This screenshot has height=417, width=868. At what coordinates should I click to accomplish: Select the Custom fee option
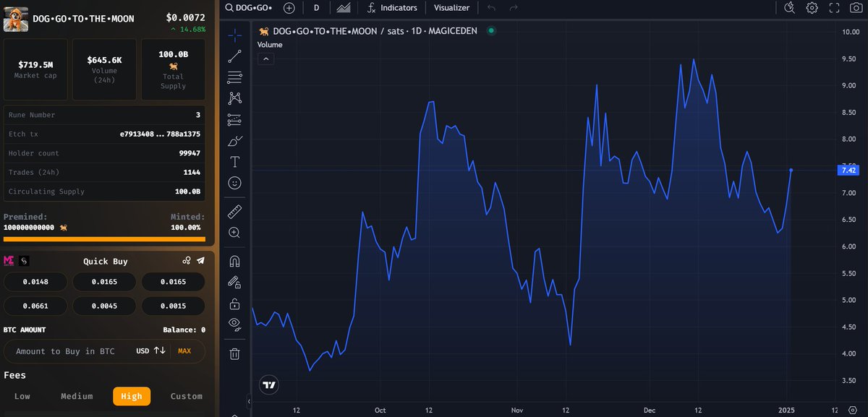tap(186, 396)
